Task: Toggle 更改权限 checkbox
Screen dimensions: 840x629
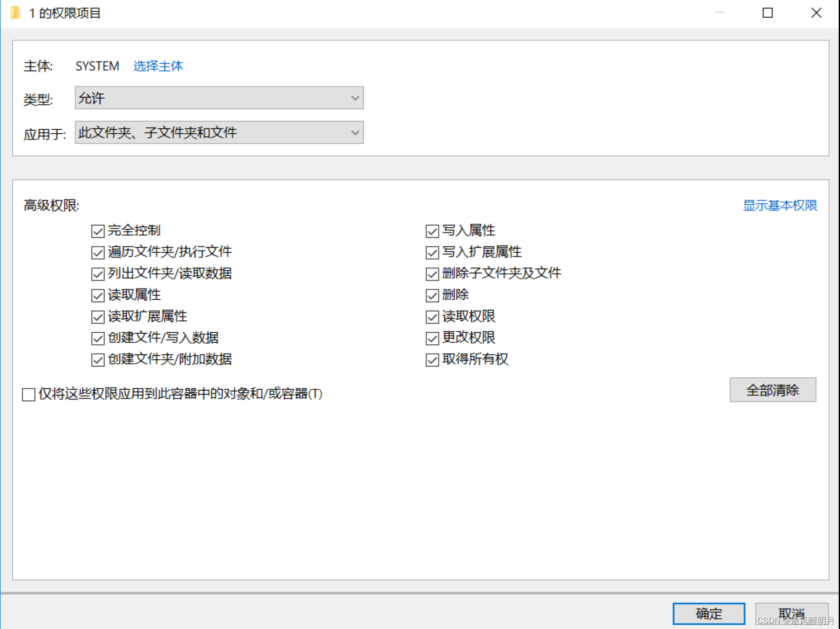Action: (432, 338)
